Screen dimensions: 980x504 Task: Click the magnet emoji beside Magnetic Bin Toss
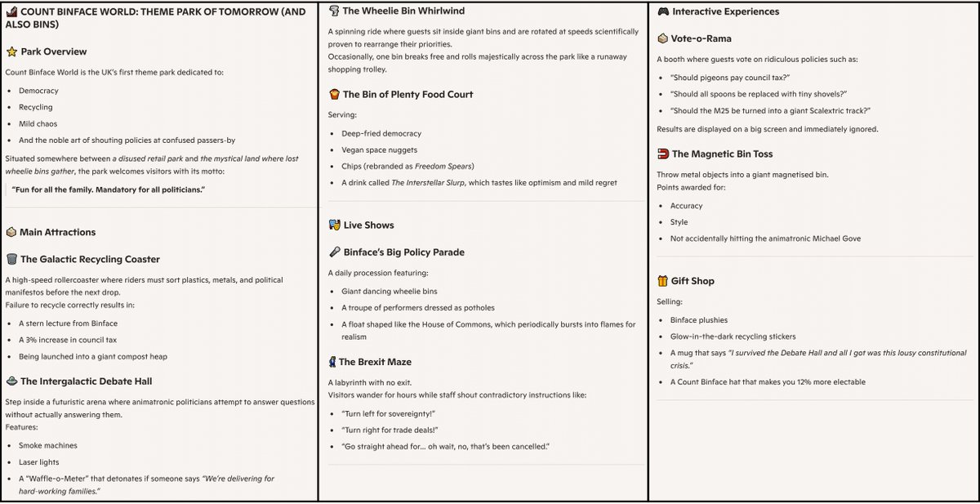[663, 154]
